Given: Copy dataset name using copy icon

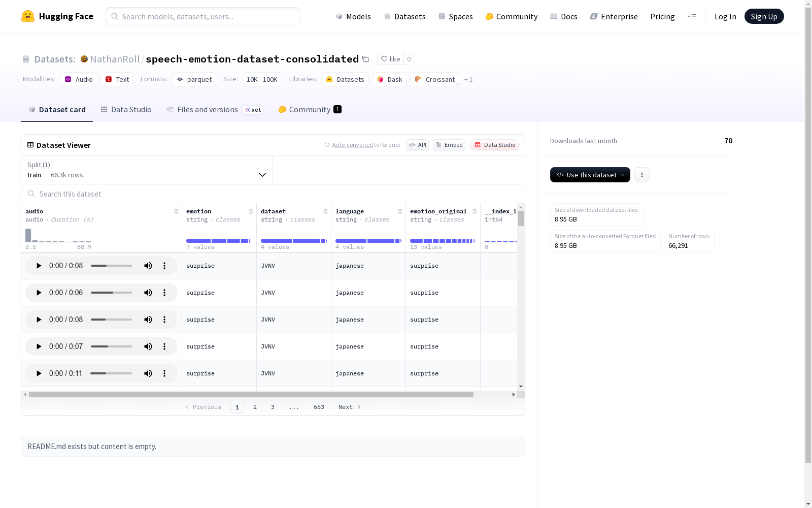Looking at the screenshot, I should click(365, 59).
